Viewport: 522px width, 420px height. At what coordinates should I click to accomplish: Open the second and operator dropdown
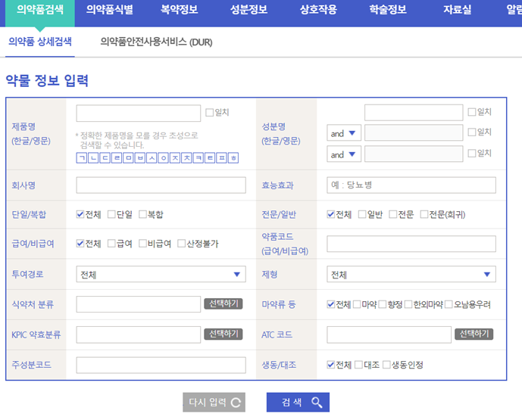[x=344, y=154]
